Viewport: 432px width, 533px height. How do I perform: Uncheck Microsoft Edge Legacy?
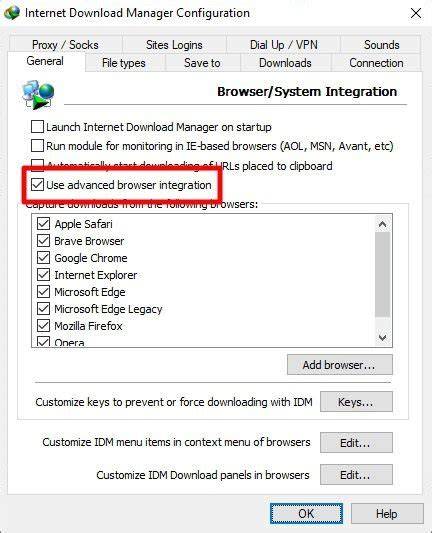point(43,309)
